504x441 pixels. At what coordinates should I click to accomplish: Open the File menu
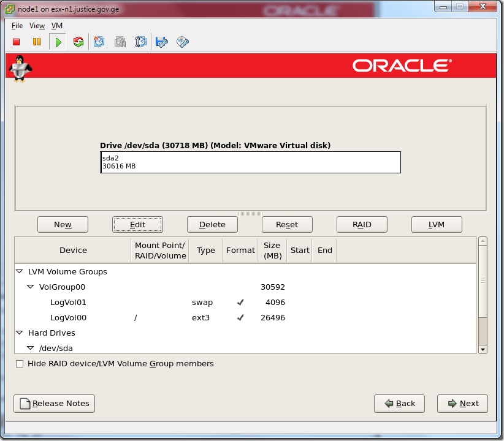[x=17, y=26]
